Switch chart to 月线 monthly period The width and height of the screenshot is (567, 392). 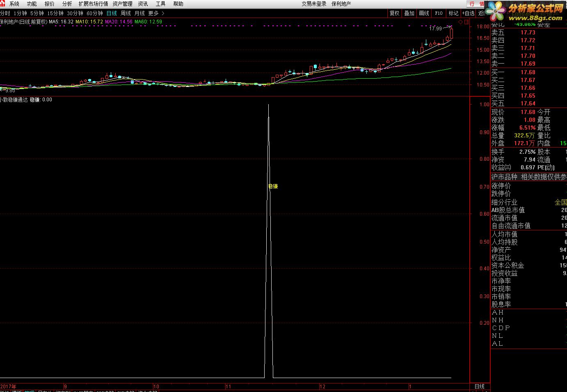139,13
